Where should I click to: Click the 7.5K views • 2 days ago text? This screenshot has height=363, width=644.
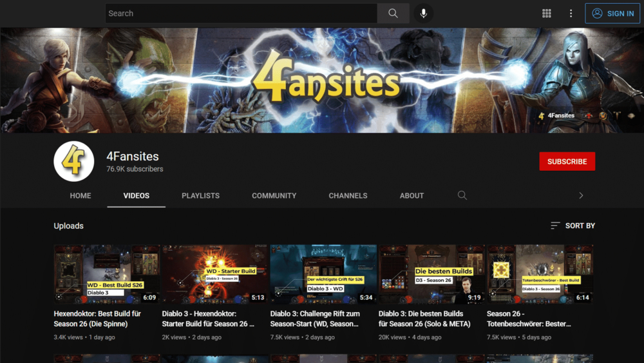[x=302, y=337]
